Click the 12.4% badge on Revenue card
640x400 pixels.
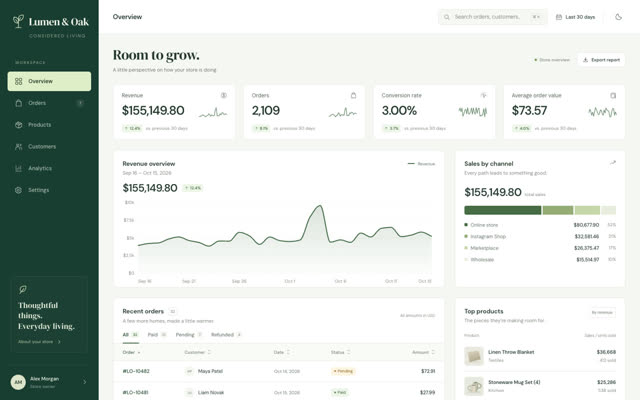pyautogui.click(x=132, y=128)
